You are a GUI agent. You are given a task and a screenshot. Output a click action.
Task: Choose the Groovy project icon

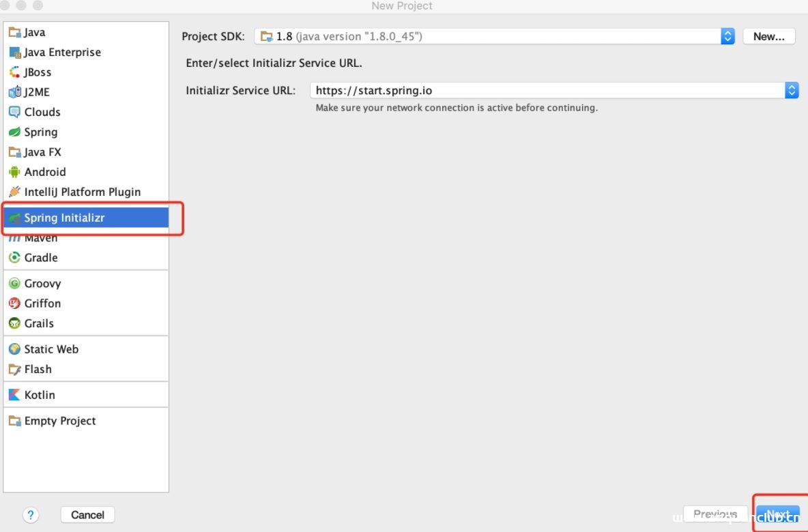pos(14,284)
